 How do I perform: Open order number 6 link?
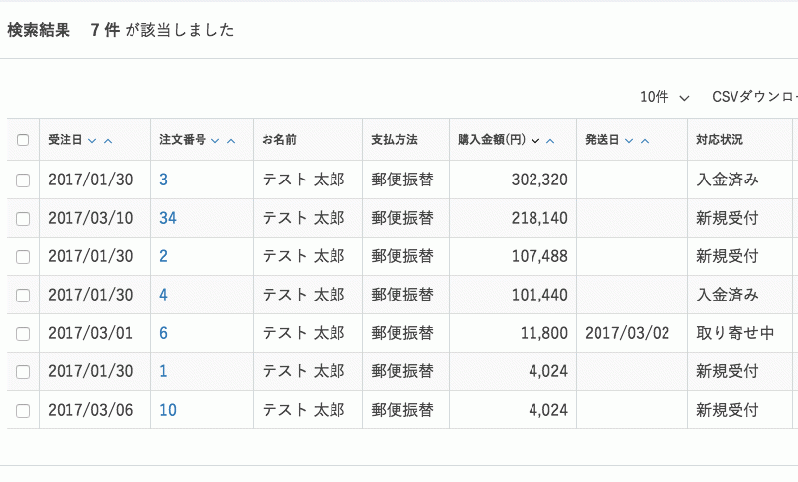[163, 333]
